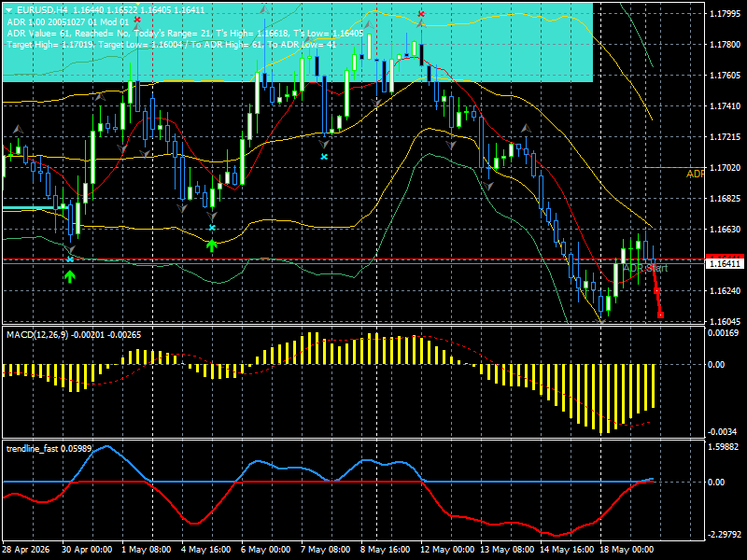Viewport: 747px width, 560px height.
Task: Select the MACD(12,26,9) indicator label
Action: coord(74,335)
